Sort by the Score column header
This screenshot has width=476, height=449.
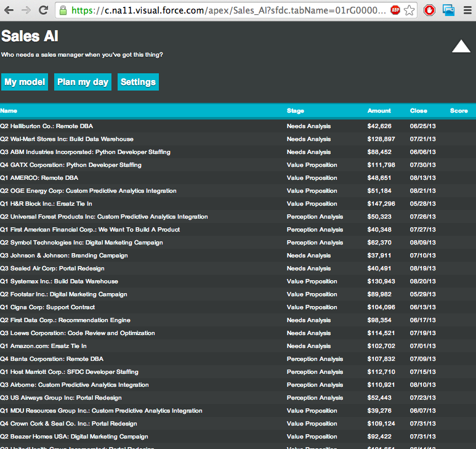459,111
